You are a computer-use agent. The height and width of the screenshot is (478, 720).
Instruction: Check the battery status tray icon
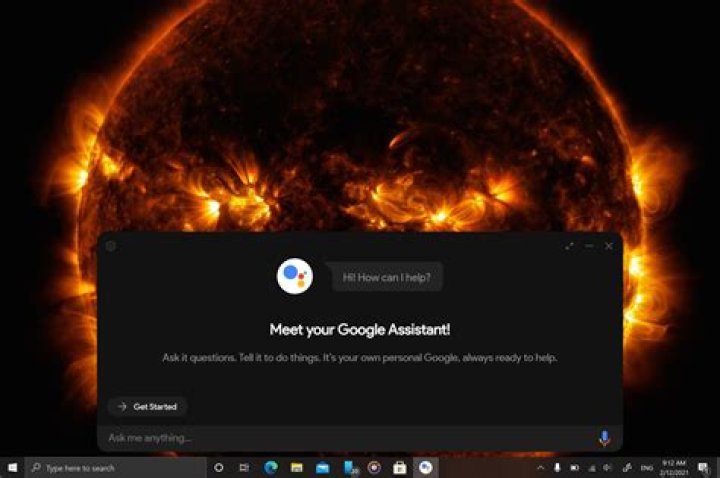[x=574, y=468]
